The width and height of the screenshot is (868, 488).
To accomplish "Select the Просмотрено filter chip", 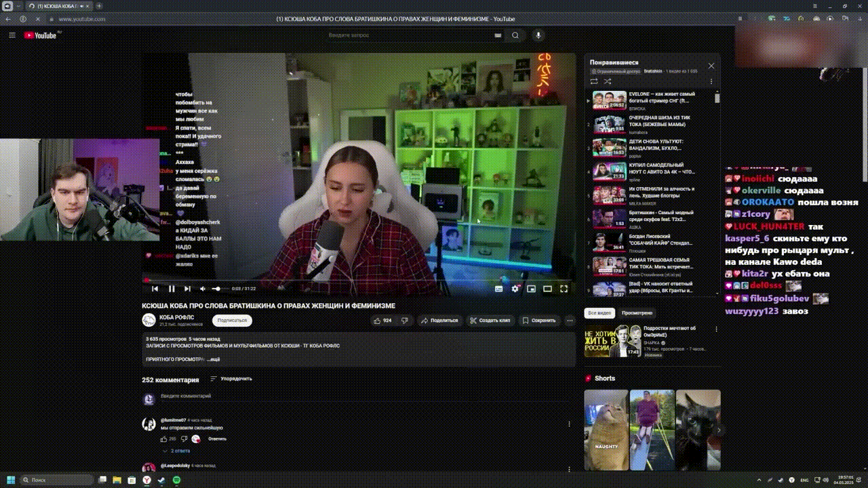I will pyautogui.click(x=637, y=313).
